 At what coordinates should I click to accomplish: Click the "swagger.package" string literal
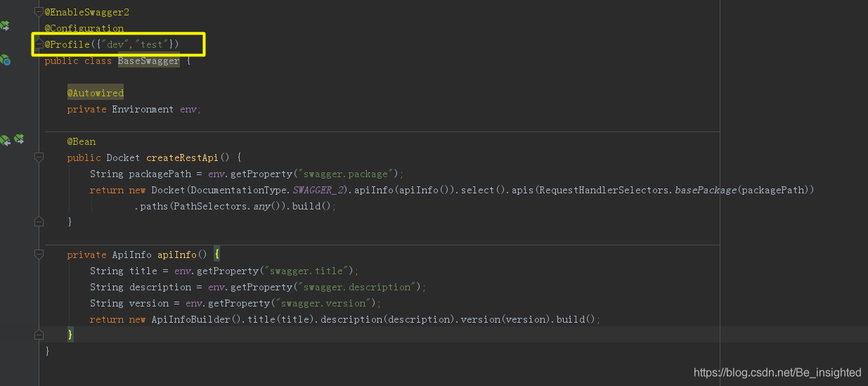[351, 174]
